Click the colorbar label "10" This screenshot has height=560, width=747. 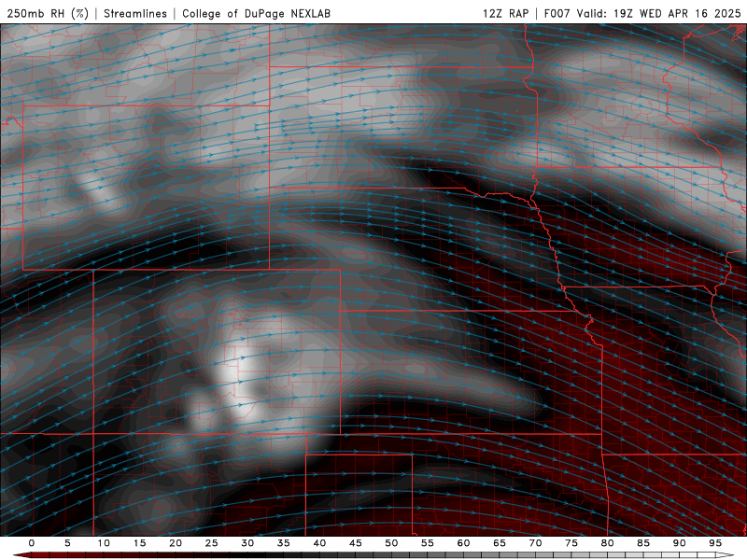104,543
